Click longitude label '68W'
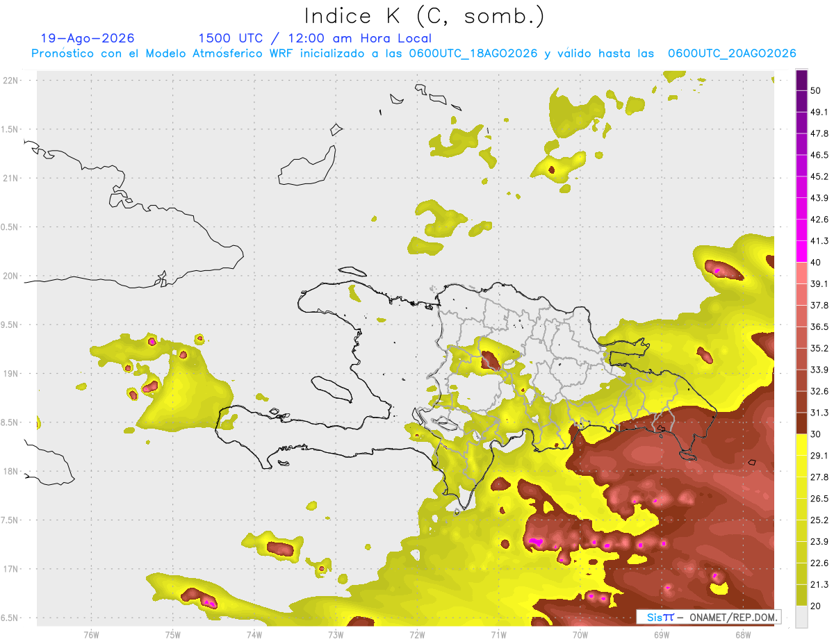 coord(743,634)
